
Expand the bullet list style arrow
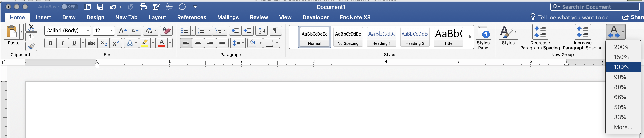[193, 31]
